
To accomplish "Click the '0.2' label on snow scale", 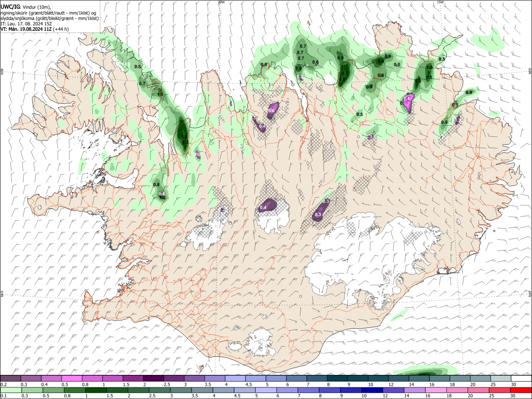I will pos(3,384).
